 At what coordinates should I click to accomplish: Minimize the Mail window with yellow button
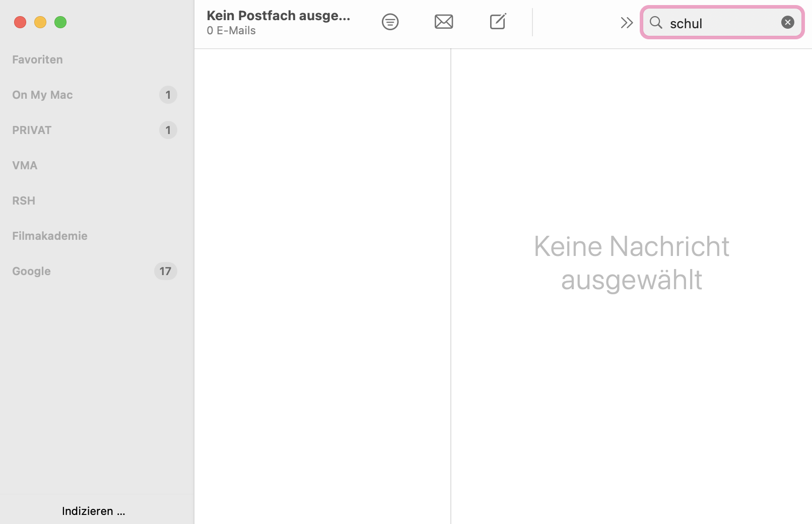coord(40,22)
